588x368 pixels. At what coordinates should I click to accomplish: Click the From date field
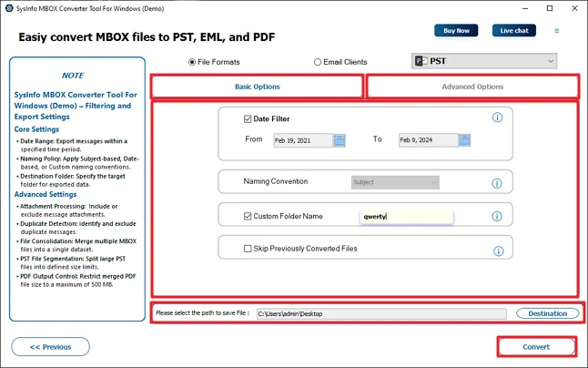point(303,140)
